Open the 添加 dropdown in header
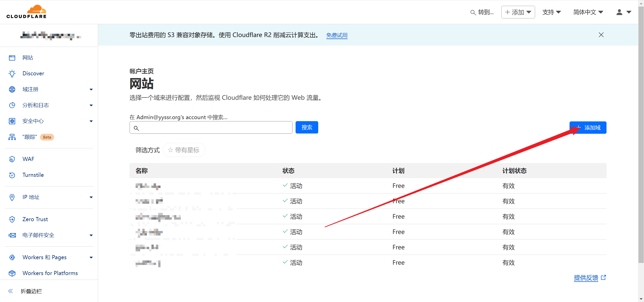Viewport: 644px width, 302px height. click(518, 12)
